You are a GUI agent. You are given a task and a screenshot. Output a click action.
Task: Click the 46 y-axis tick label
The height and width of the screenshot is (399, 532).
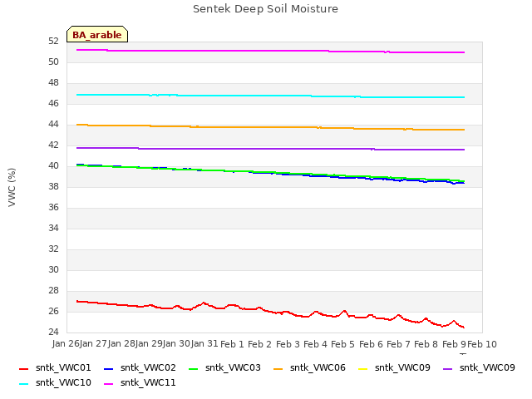(53, 103)
